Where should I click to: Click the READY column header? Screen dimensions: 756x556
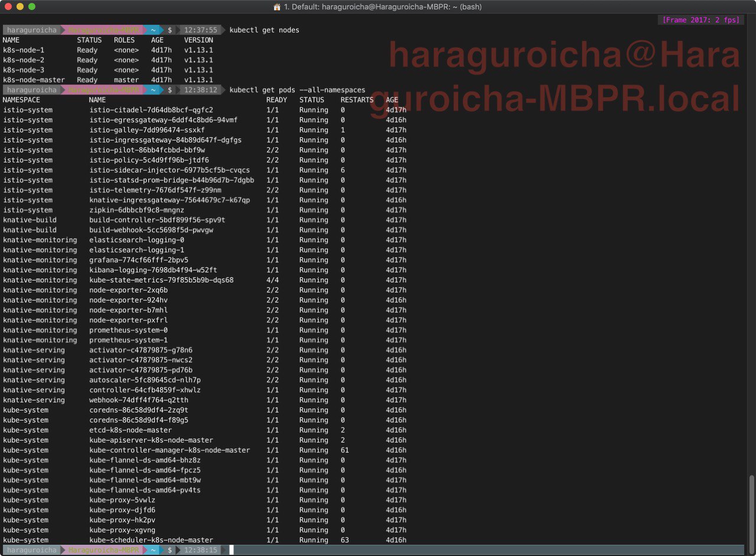276,100
